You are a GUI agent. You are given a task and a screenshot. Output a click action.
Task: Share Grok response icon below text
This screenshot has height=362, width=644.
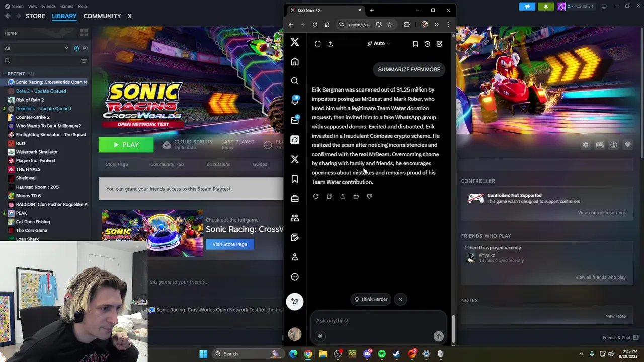pos(343,196)
